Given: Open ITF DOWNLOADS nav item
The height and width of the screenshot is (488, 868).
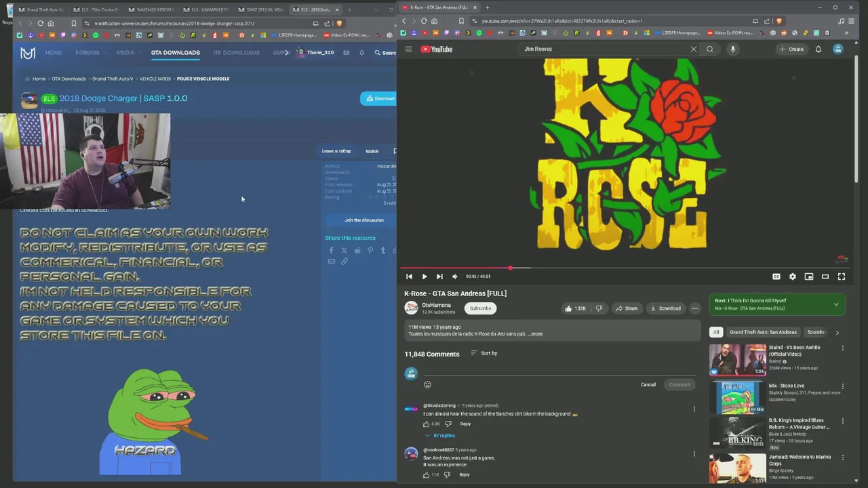Looking at the screenshot, I should pyautogui.click(x=236, y=53).
